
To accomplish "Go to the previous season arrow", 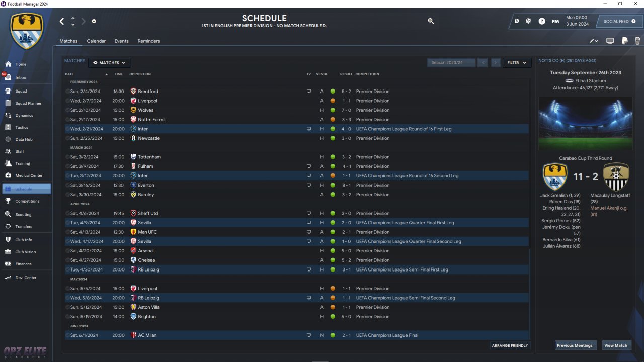I will pos(484,63).
